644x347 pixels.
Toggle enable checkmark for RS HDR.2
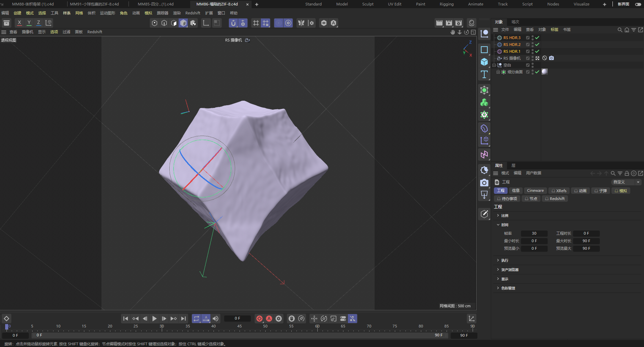coord(537,45)
